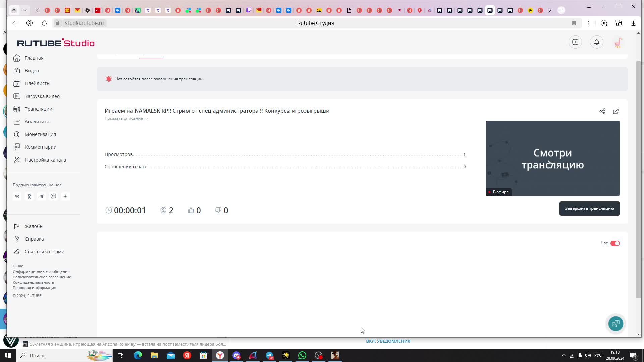Toggle the Чат switch off
Screen dimensions: 644x362
[x=615, y=243]
